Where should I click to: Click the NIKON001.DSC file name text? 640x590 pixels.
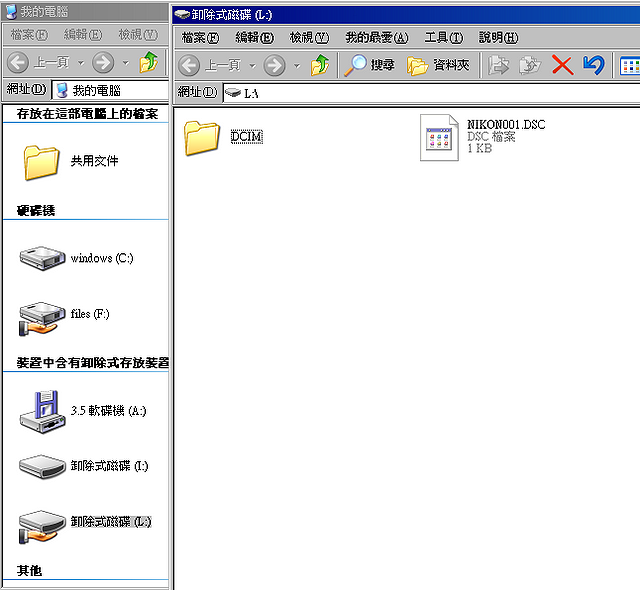(x=506, y=124)
